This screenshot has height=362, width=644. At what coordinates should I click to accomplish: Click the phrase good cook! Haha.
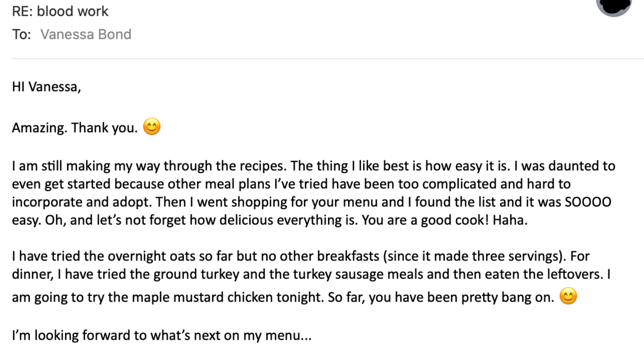[x=474, y=220]
